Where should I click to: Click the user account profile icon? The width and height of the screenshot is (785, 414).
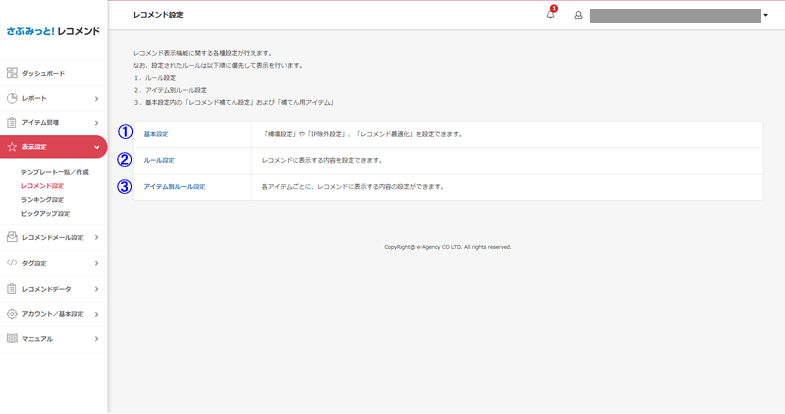click(x=578, y=16)
